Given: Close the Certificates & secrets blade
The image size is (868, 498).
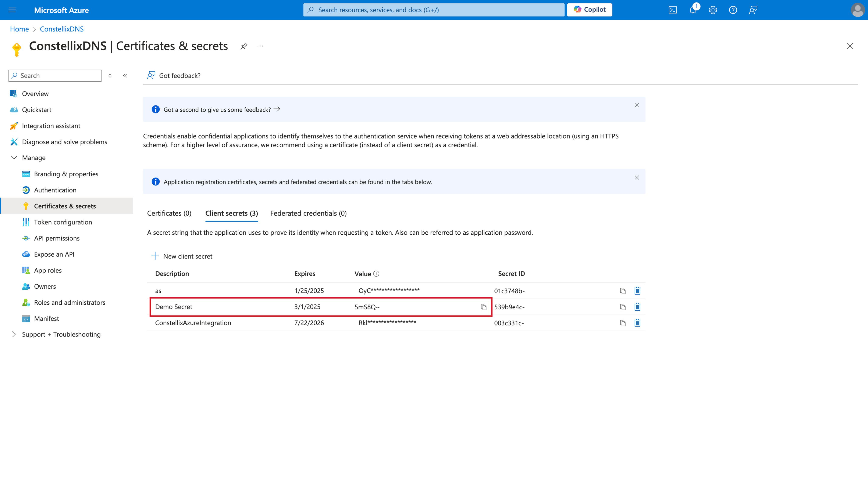Looking at the screenshot, I should tap(850, 46).
